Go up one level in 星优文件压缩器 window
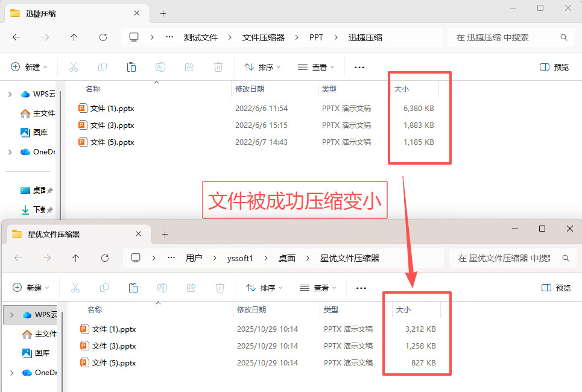 pos(76,258)
